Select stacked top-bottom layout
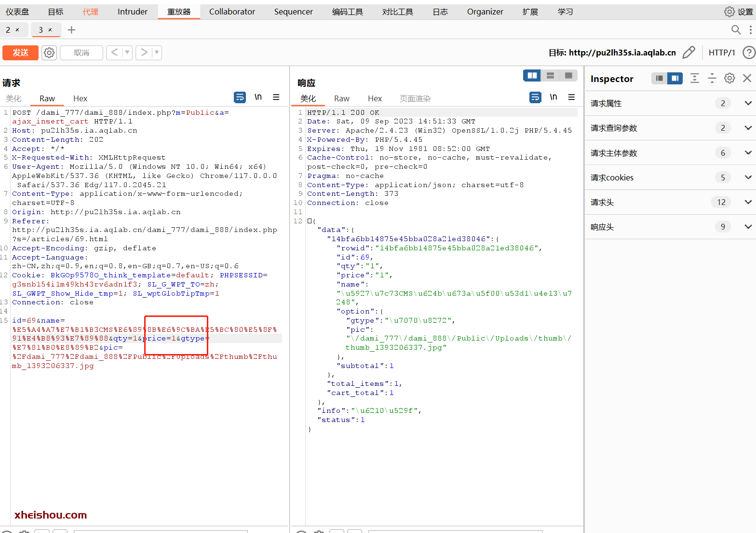 click(550, 76)
